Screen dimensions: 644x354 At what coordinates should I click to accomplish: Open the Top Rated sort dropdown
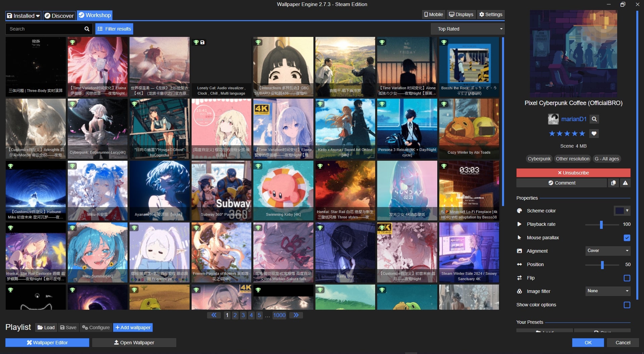click(x=467, y=29)
